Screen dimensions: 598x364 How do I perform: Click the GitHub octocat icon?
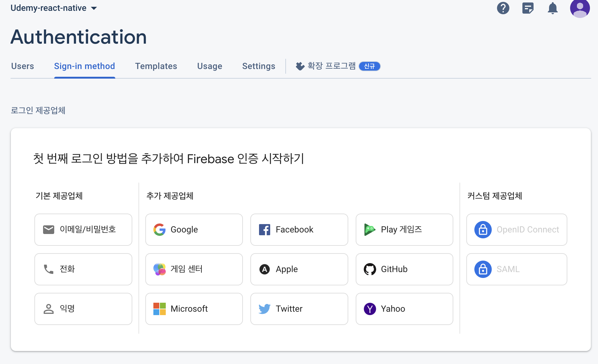pos(370,269)
